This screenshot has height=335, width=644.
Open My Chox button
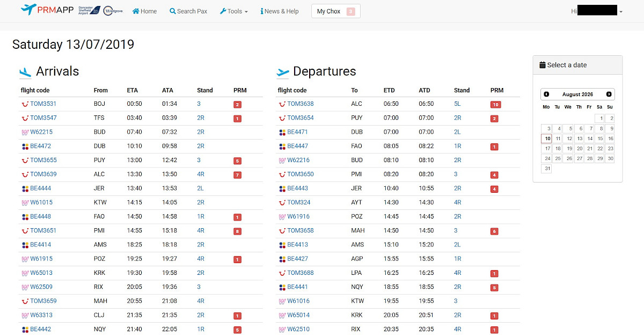[x=336, y=11]
